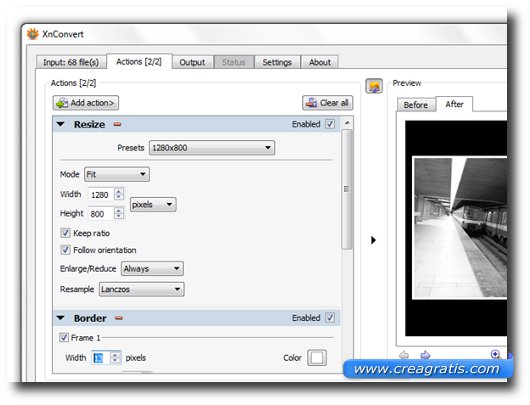Collapse the Resize action section triangle
This screenshot has height=405, width=530.
(x=61, y=124)
